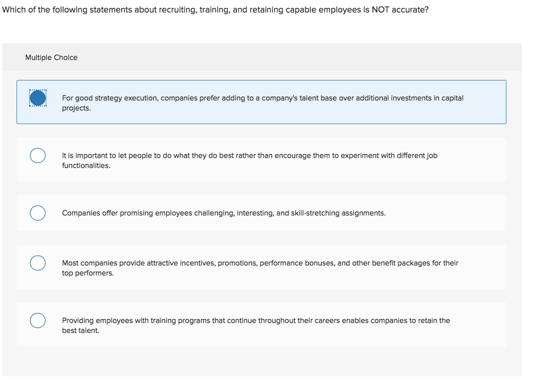This screenshot has width=535, height=392.
Task: Click inside the quiz panel background area
Action: tap(261, 360)
